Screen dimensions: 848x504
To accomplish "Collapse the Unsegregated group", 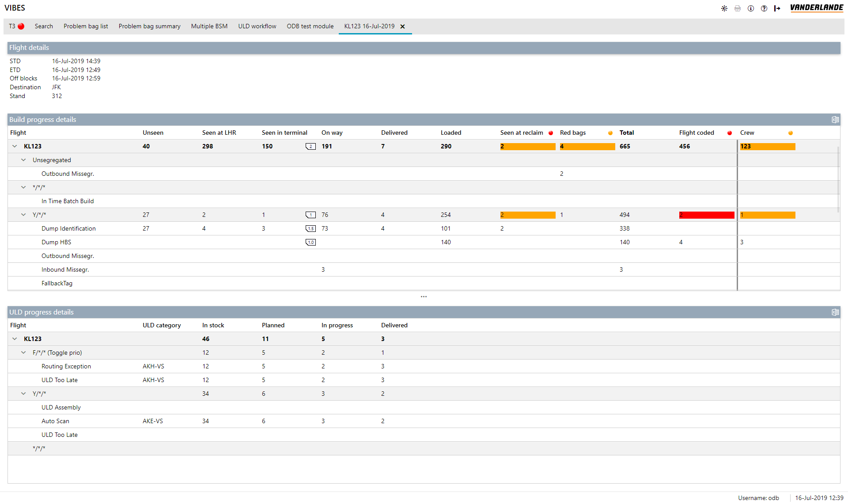I will [23, 160].
